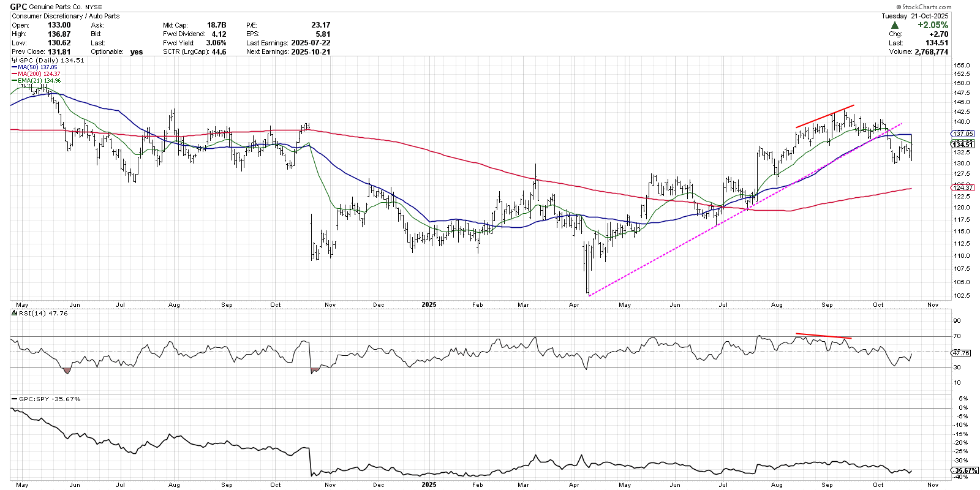Click the green EMA(21) legend line marker
980x490 pixels.
point(15,81)
